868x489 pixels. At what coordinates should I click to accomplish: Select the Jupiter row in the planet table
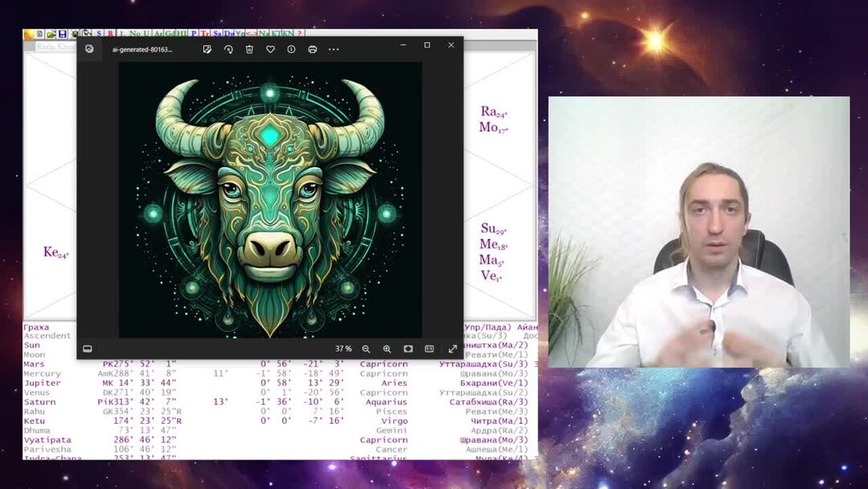point(280,383)
